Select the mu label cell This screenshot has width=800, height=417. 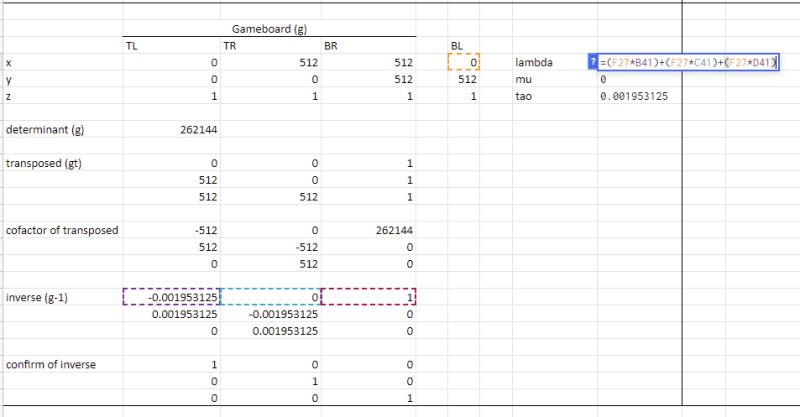(555, 79)
